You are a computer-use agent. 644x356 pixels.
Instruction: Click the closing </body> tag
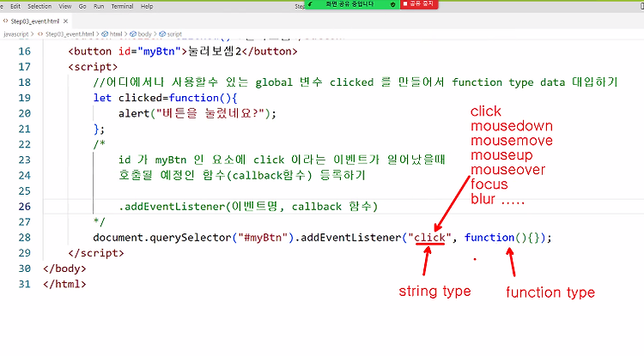point(64,269)
